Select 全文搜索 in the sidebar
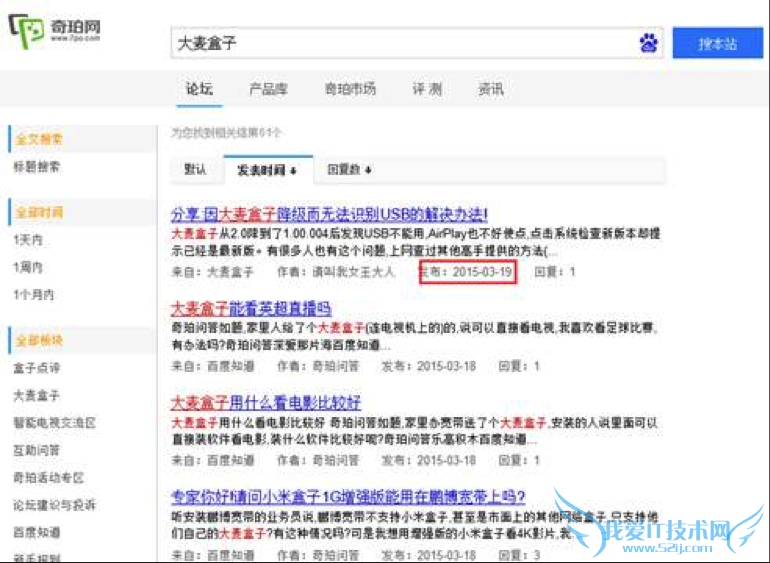Screen dimensions: 770x563 click(39, 139)
